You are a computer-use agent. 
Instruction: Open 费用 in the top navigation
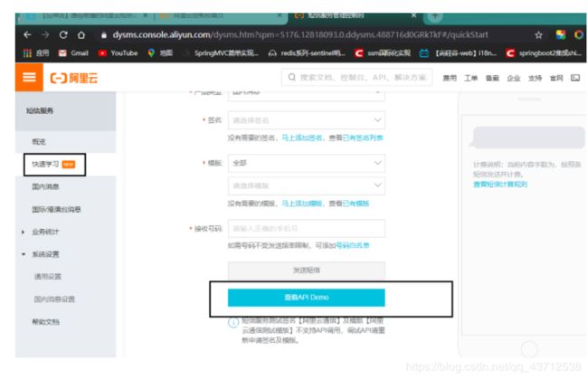click(x=450, y=78)
